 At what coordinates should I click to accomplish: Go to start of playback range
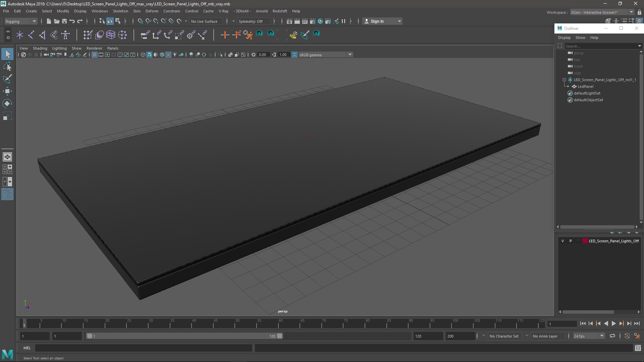click(x=583, y=323)
